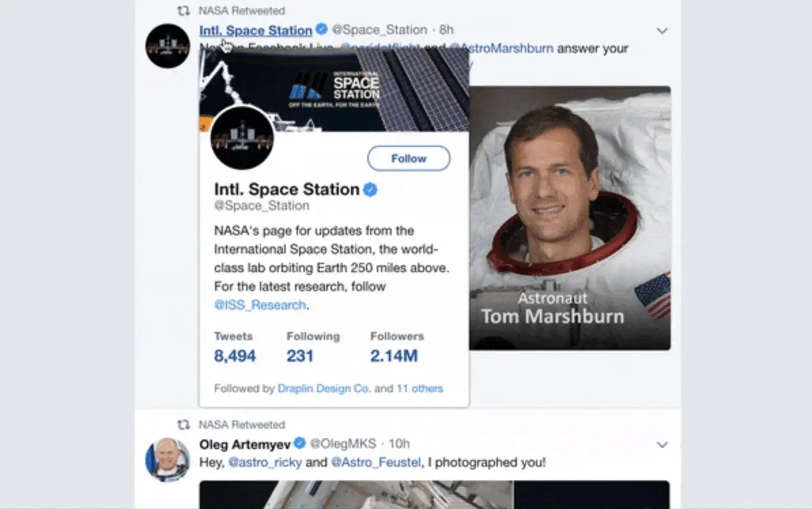Open Intl. Space Station name link in tweet header

point(256,31)
